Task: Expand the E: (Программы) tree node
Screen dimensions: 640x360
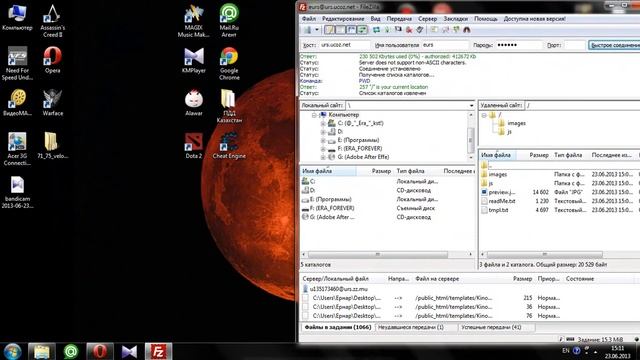Action: [x=323, y=140]
